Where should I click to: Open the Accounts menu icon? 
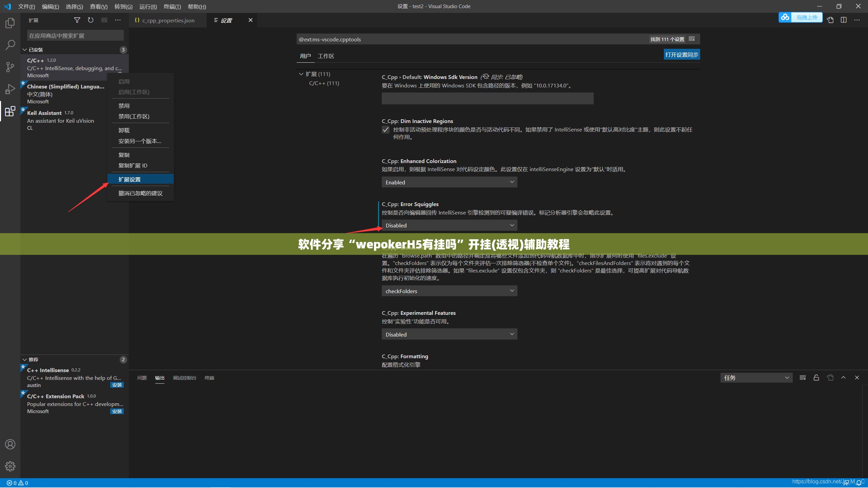[10, 444]
